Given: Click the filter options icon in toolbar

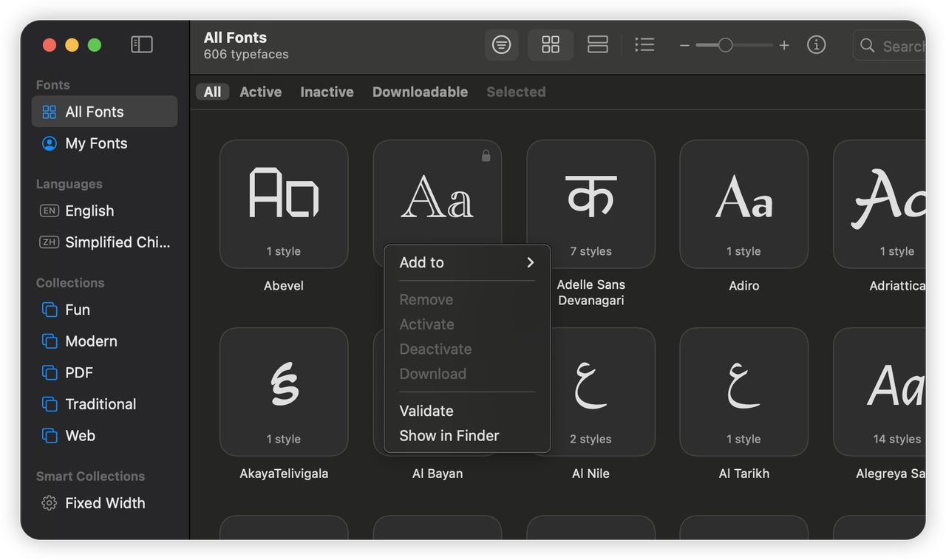Looking at the screenshot, I should coord(501,45).
